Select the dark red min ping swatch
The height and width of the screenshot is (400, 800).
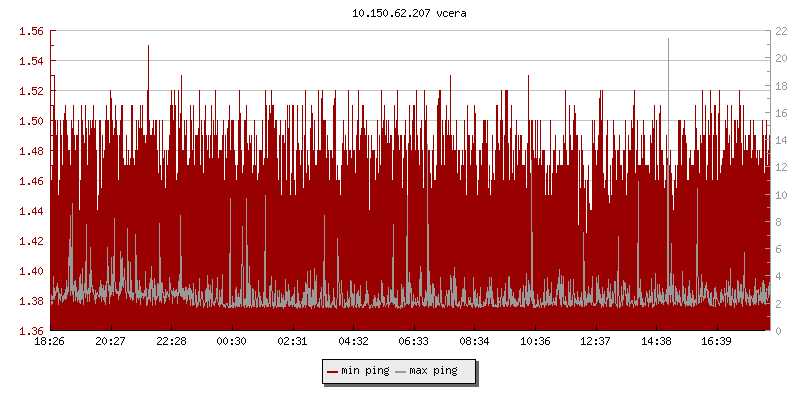[332, 372]
